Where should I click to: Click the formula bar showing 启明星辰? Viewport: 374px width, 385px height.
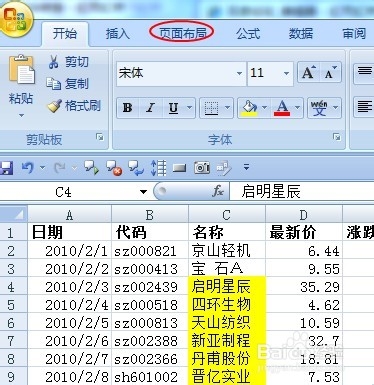302,192
